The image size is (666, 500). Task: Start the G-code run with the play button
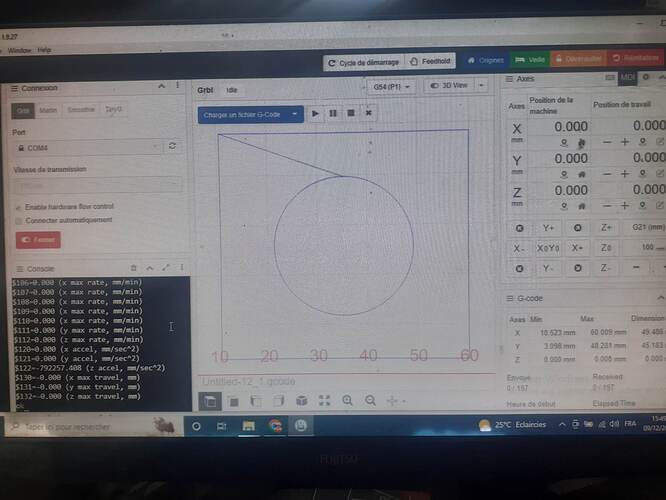coord(315,113)
